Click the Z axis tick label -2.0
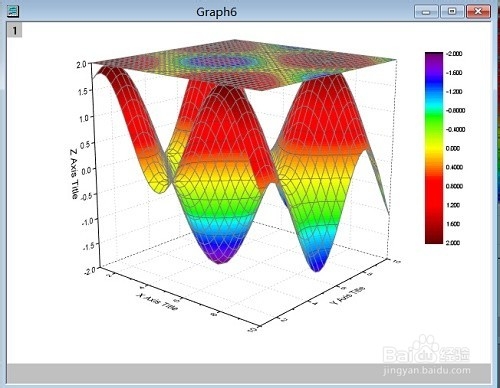The width and height of the screenshot is (500, 388). pos(91,271)
